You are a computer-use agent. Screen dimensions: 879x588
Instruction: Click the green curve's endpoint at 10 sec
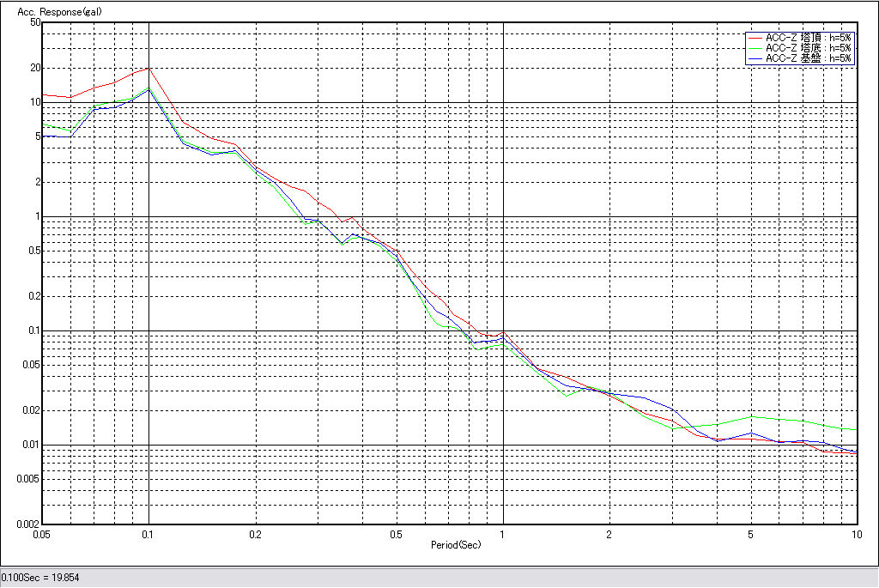pyautogui.click(x=857, y=430)
